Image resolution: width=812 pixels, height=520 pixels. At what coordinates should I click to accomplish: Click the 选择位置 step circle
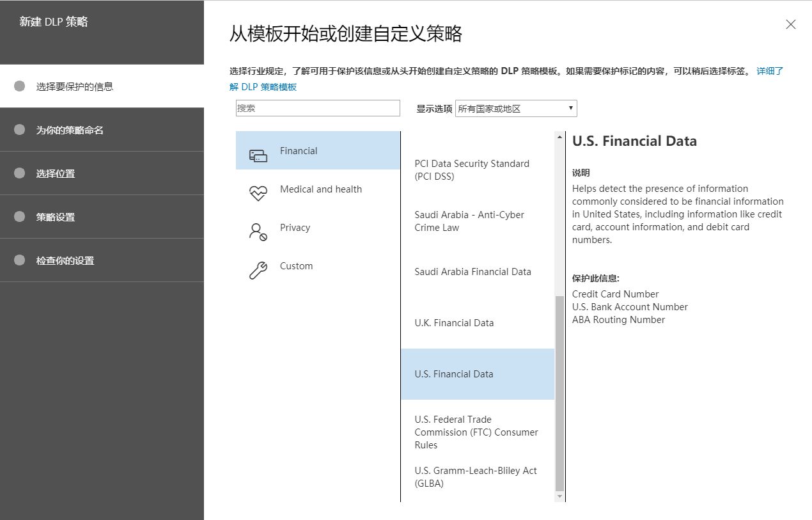[x=19, y=173]
